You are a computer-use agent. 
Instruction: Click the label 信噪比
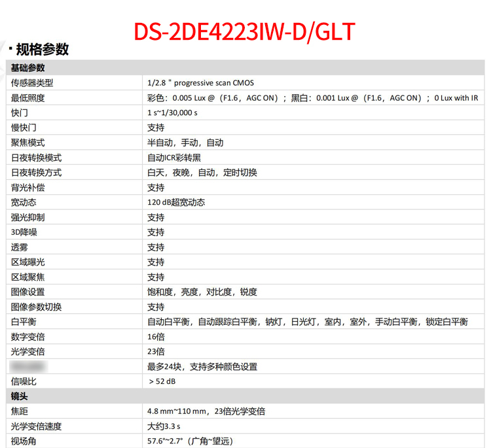(24, 381)
